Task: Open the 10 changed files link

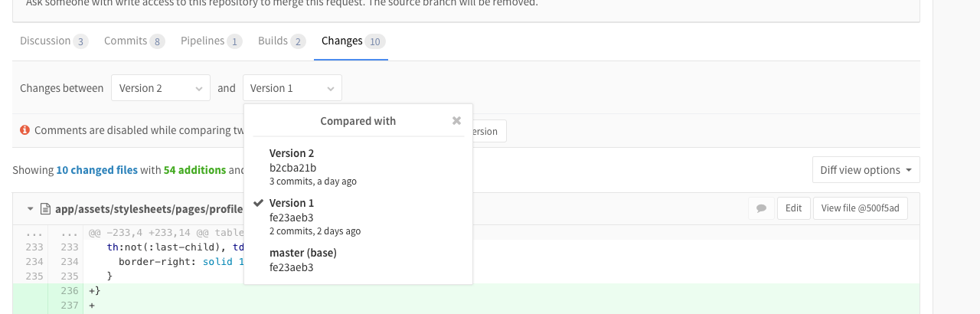Action: pyautogui.click(x=96, y=170)
